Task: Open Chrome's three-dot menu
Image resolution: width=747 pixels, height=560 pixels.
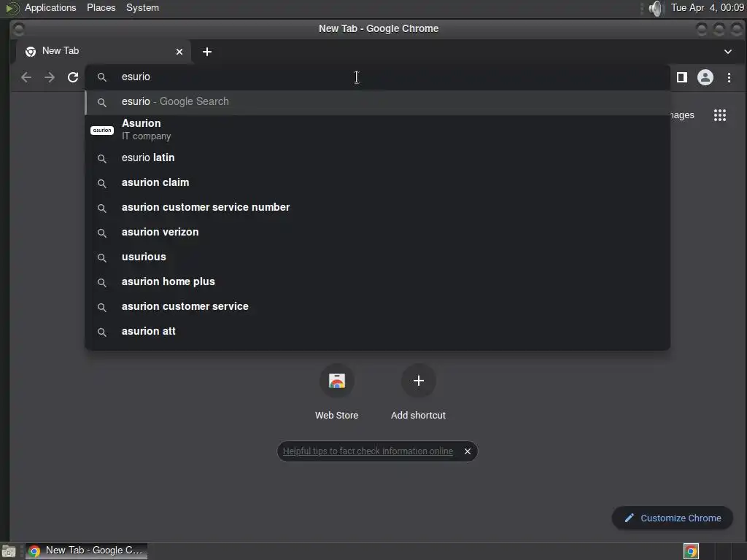Action: pos(729,77)
